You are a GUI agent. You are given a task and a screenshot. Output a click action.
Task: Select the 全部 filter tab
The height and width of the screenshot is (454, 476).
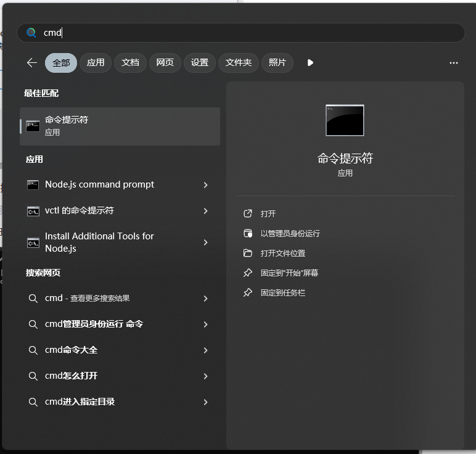[61, 63]
